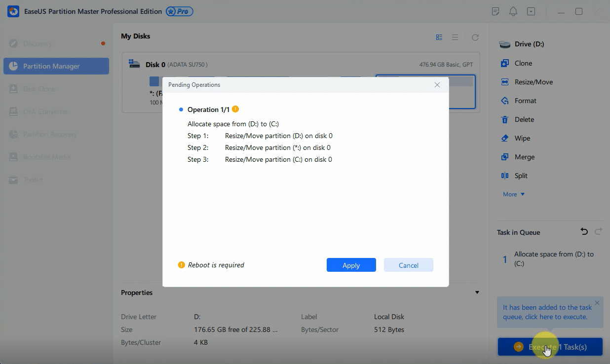The height and width of the screenshot is (364, 610).
Task: Expand the More actions dropdown
Action: [x=514, y=194]
